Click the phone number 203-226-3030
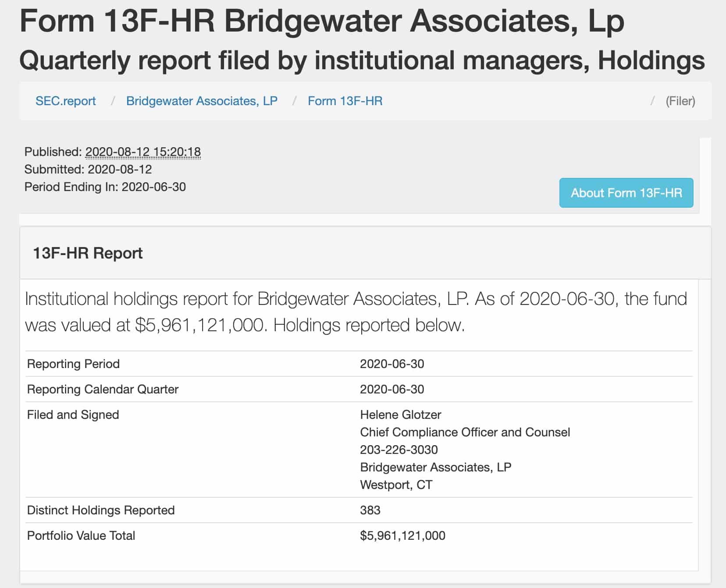Viewport: 726px width, 588px height. [399, 450]
